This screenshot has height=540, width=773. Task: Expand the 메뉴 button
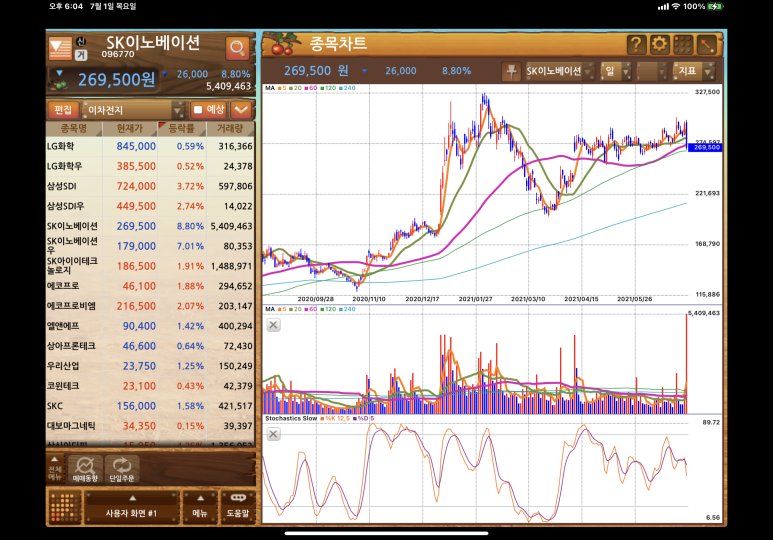tap(200, 506)
